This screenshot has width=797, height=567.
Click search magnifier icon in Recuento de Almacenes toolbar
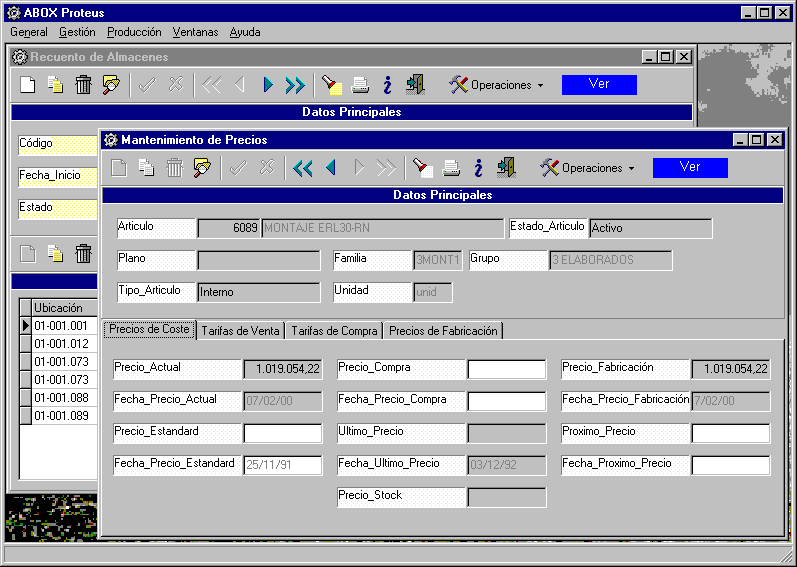tap(111, 85)
